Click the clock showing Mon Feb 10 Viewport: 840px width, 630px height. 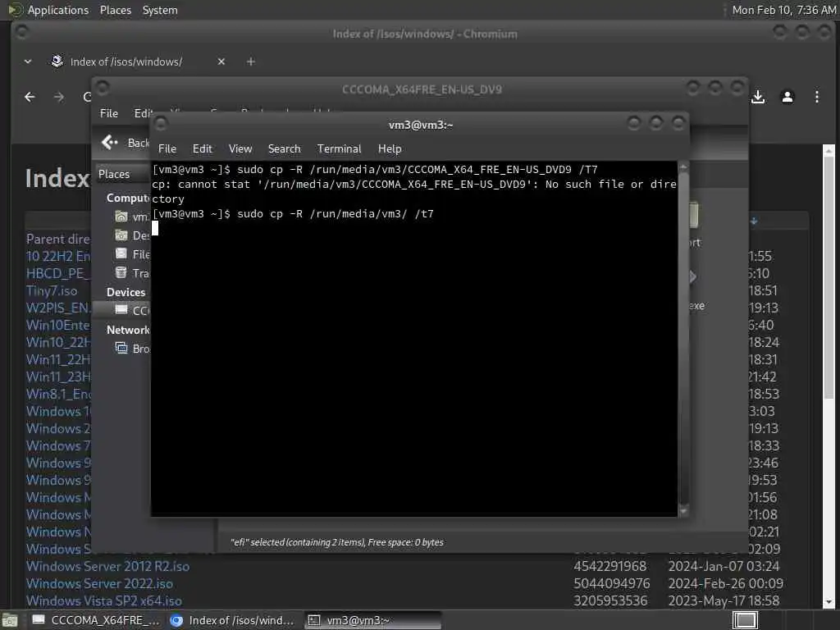tap(783, 10)
